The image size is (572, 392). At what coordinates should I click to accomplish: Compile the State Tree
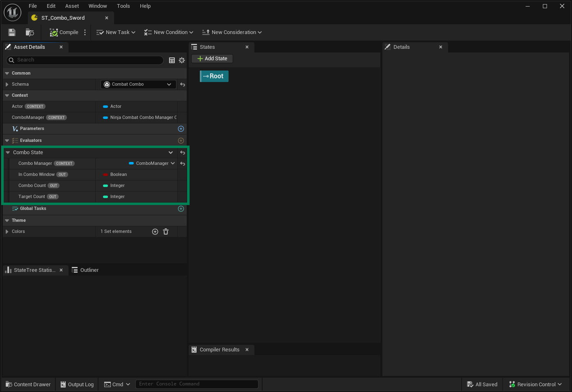tap(64, 32)
